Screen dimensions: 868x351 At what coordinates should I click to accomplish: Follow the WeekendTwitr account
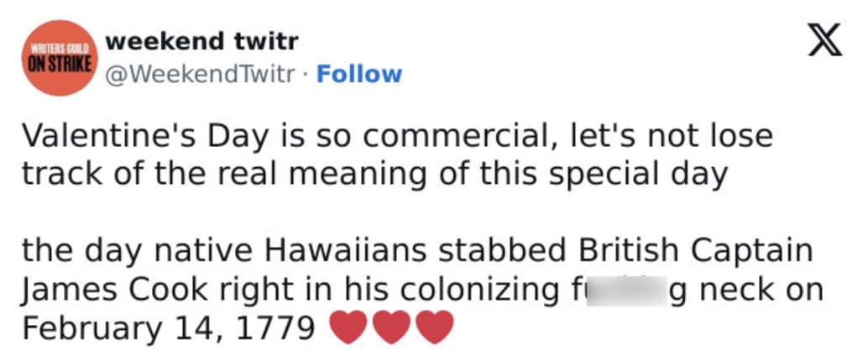358,74
